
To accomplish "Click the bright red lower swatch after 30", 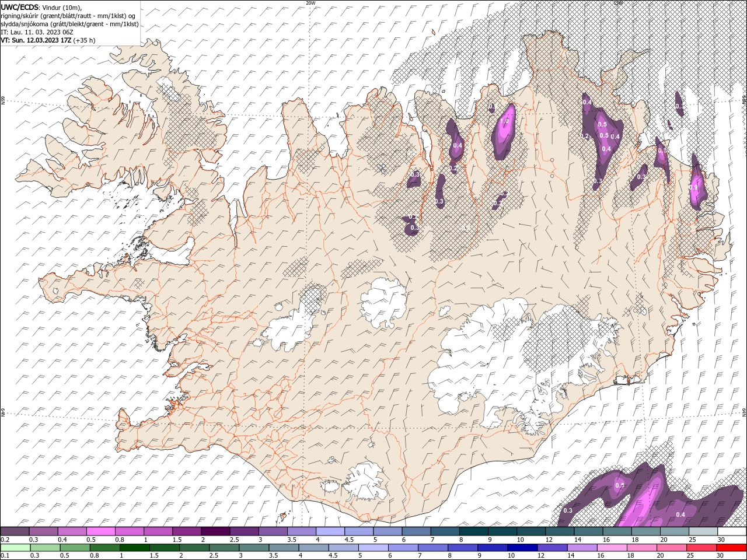I will tap(731, 548).
